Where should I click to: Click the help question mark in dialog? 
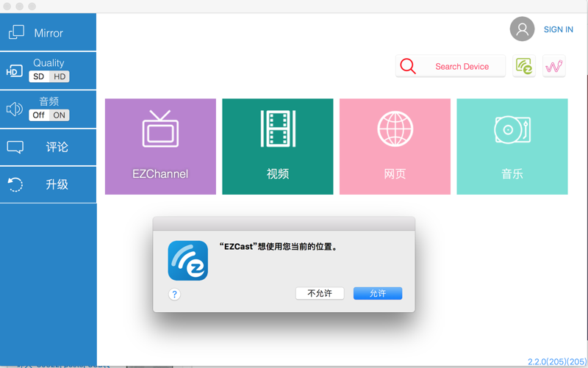tap(174, 294)
